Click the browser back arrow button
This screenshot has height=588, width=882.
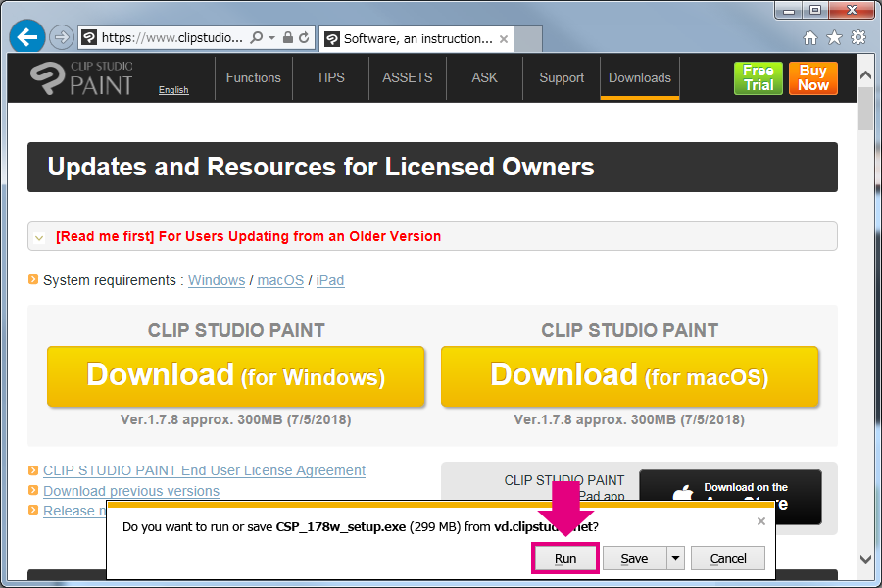click(x=26, y=37)
